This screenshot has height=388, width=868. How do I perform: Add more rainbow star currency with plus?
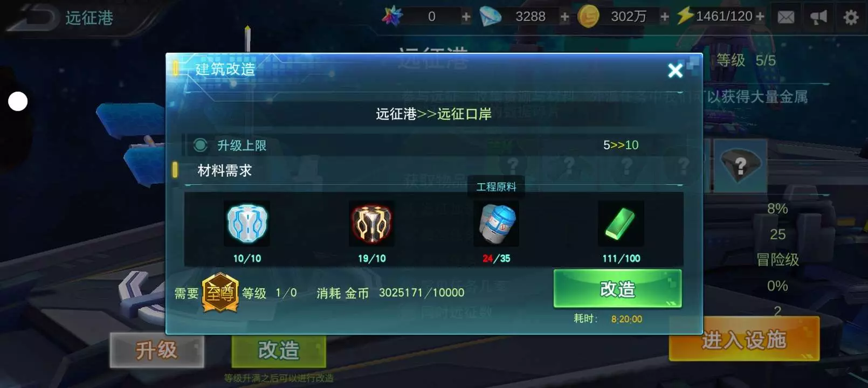coord(466,17)
